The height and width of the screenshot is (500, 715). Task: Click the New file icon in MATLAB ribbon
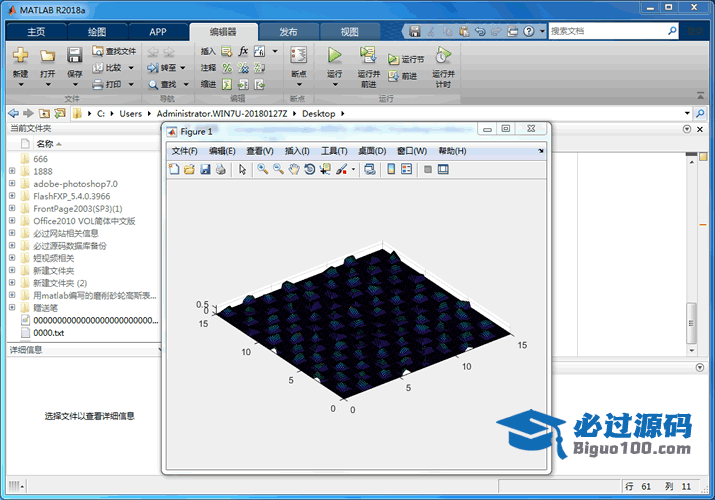[x=20, y=56]
